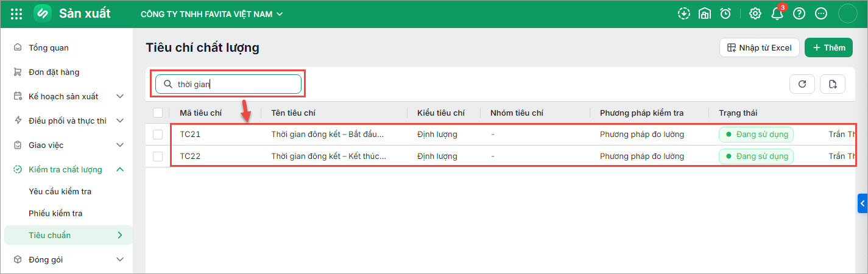
Task: Click the Giao việc clipboard icon
Action: (18, 145)
